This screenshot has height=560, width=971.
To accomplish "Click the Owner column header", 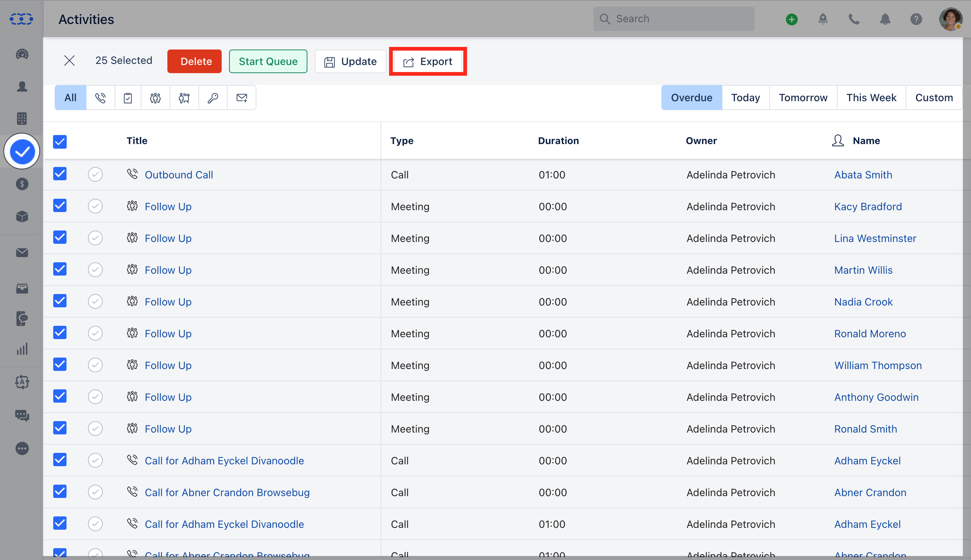I will tap(701, 141).
